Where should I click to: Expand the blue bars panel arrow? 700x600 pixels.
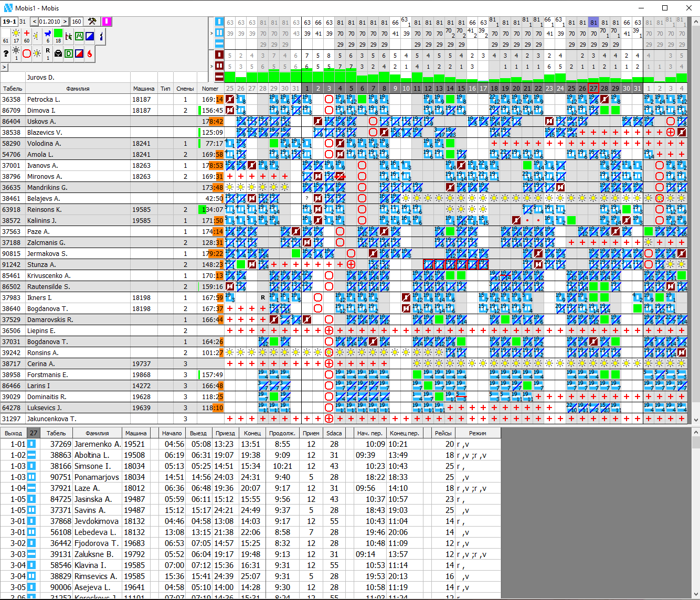(x=211, y=33)
